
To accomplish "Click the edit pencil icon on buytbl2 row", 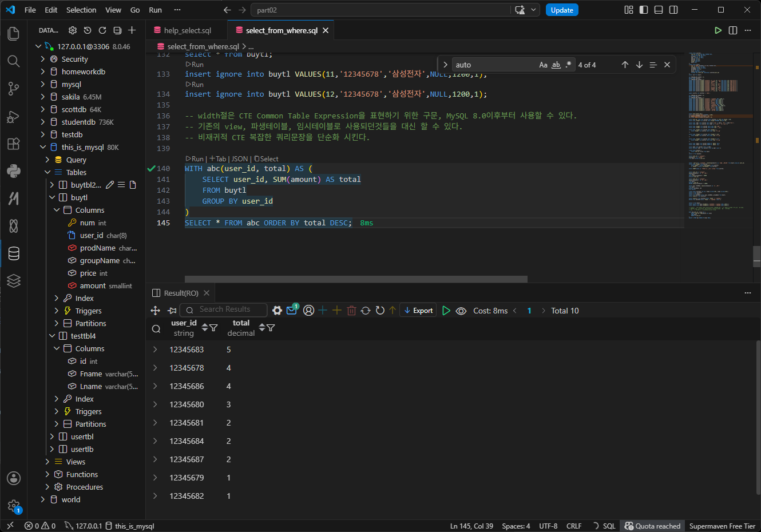I will (110, 185).
